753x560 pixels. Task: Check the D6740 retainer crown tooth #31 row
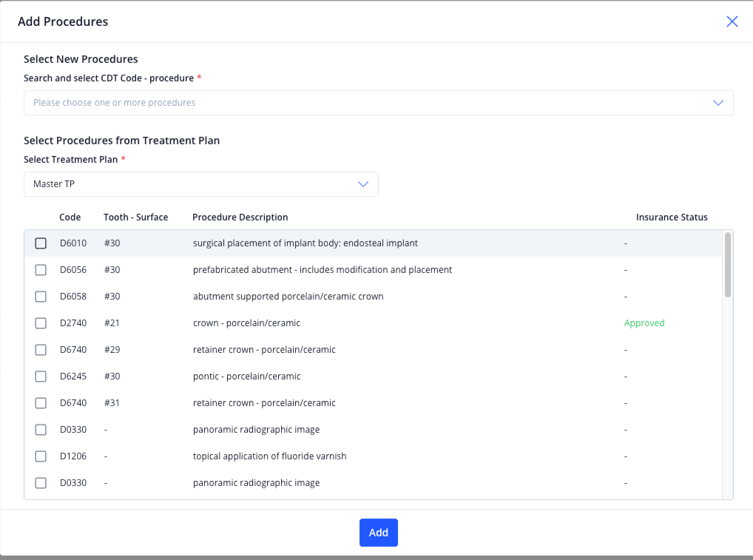click(41, 403)
